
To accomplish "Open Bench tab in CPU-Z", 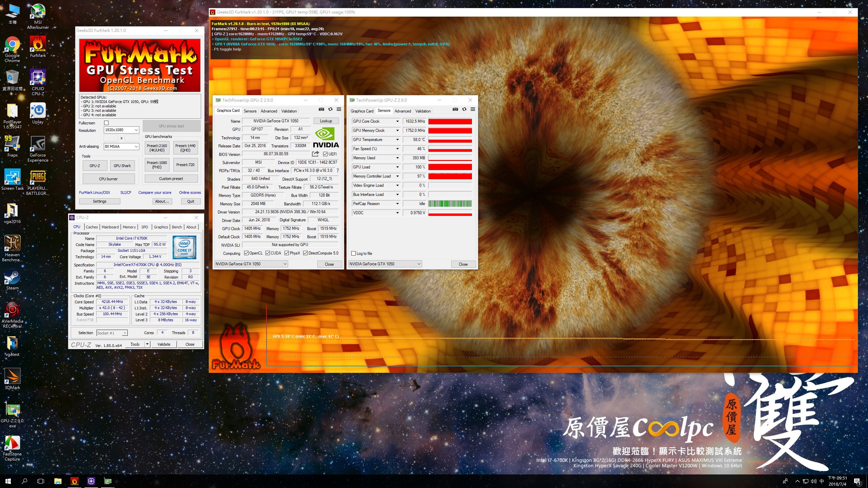I will pos(177,227).
